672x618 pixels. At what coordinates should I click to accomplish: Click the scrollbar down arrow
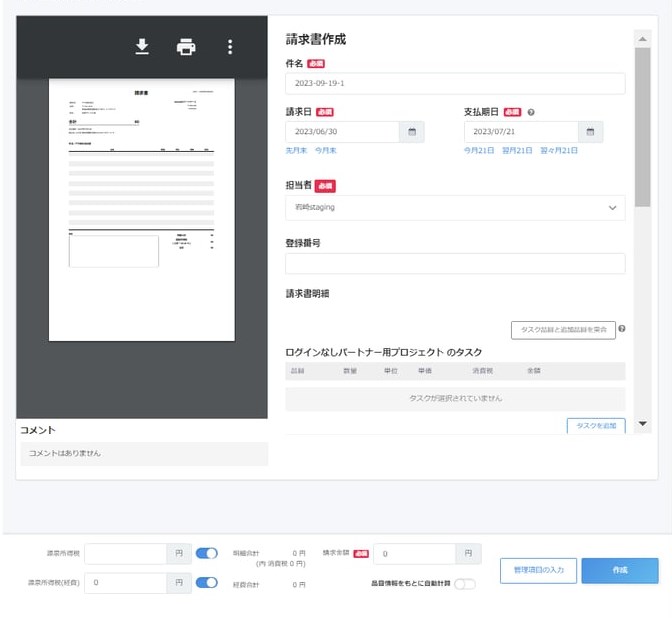coord(642,424)
